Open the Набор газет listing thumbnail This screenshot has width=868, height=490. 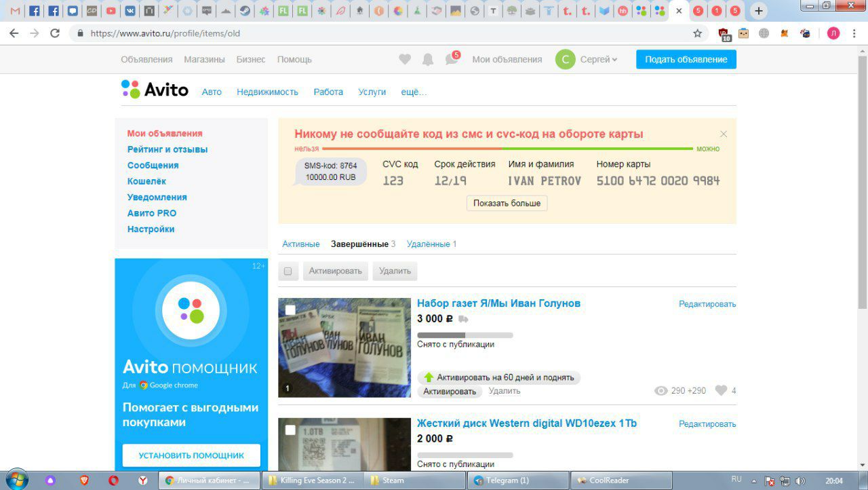point(344,347)
